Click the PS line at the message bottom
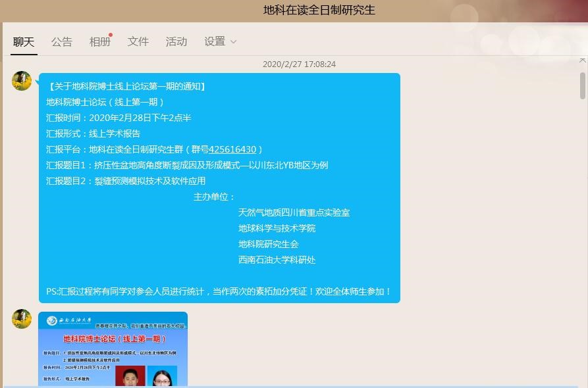This screenshot has height=388, width=588. click(x=219, y=291)
